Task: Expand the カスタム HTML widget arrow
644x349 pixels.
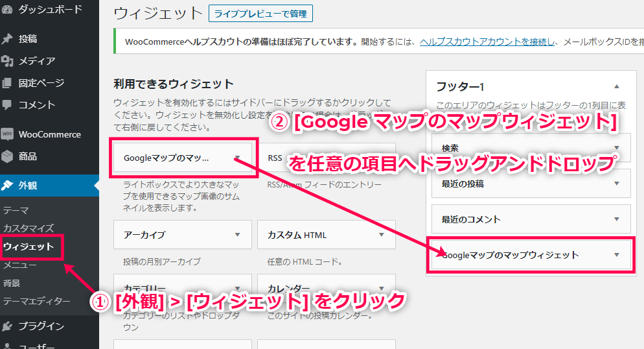Action: (x=382, y=235)
